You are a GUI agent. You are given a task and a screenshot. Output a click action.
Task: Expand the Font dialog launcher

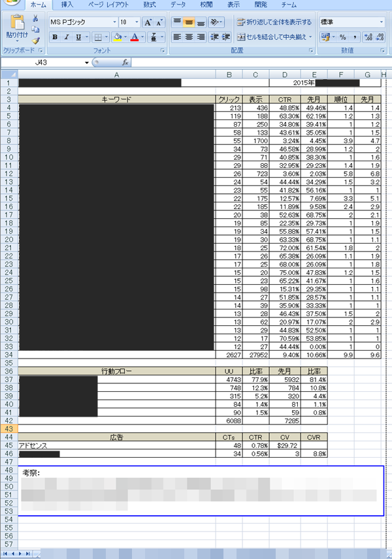(163, 51)
